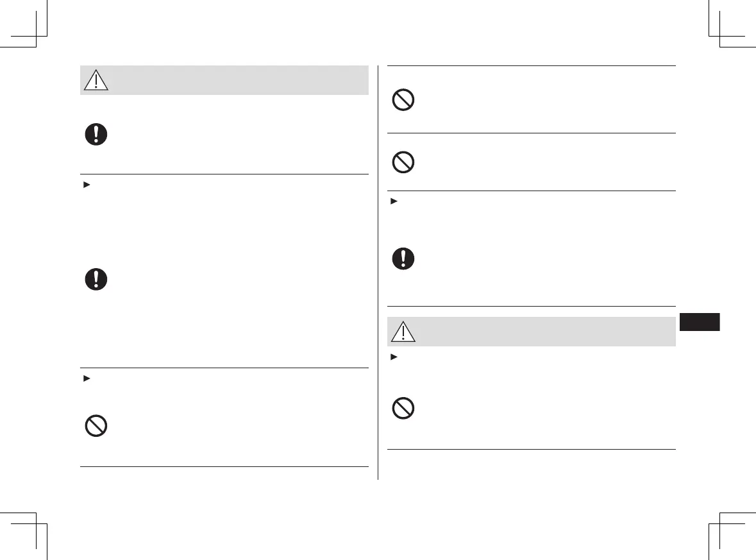
Task: Click the bottom prohibition icon below right warning header
Action: click(403, 409)
